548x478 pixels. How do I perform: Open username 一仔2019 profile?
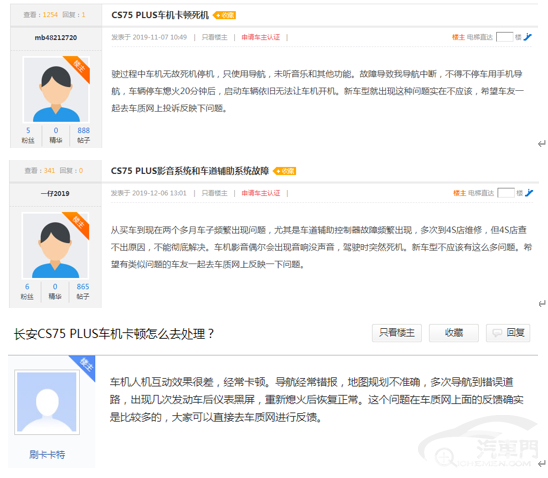[x=55, y=193]
